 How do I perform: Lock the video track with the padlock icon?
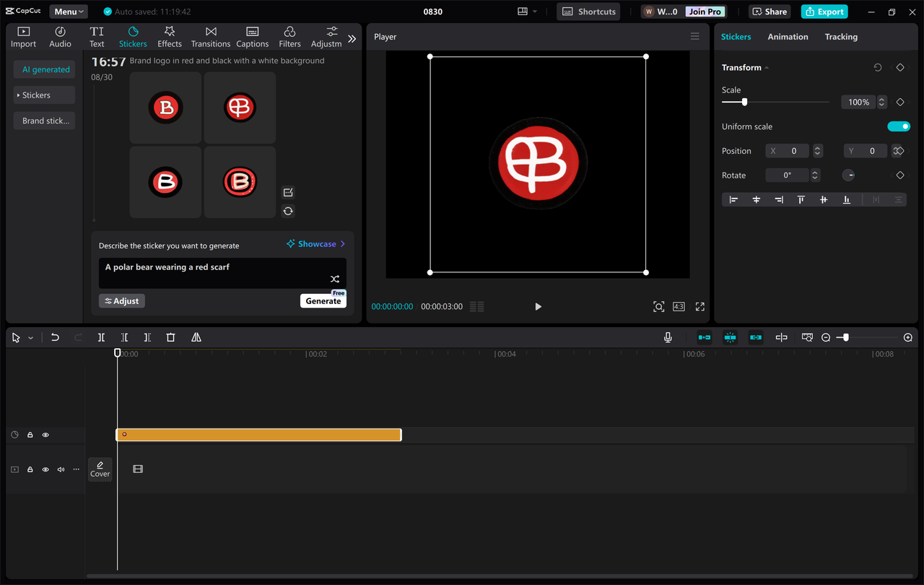coord(30,469)
